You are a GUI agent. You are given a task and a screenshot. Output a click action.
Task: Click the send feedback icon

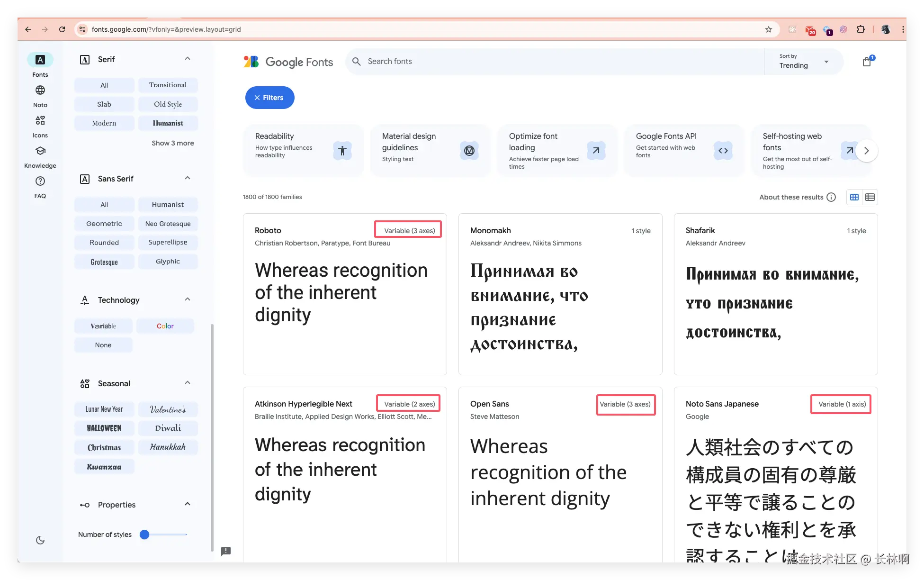226,551
